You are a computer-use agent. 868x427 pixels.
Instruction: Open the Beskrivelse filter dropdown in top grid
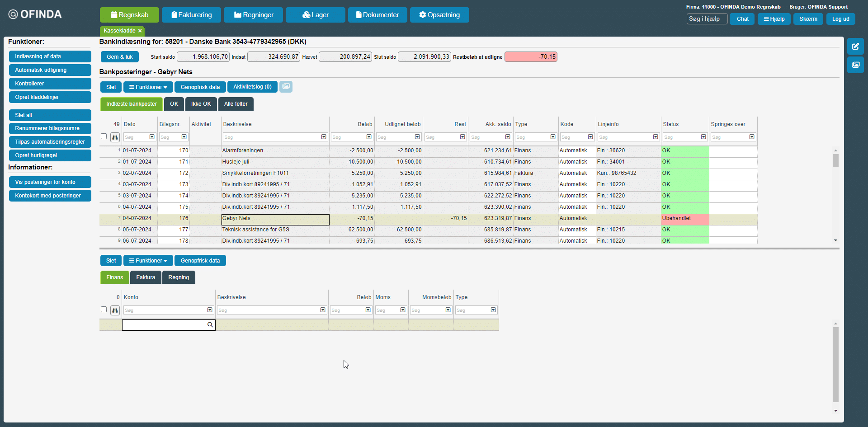pyautogui.click(x=324, y=137)
